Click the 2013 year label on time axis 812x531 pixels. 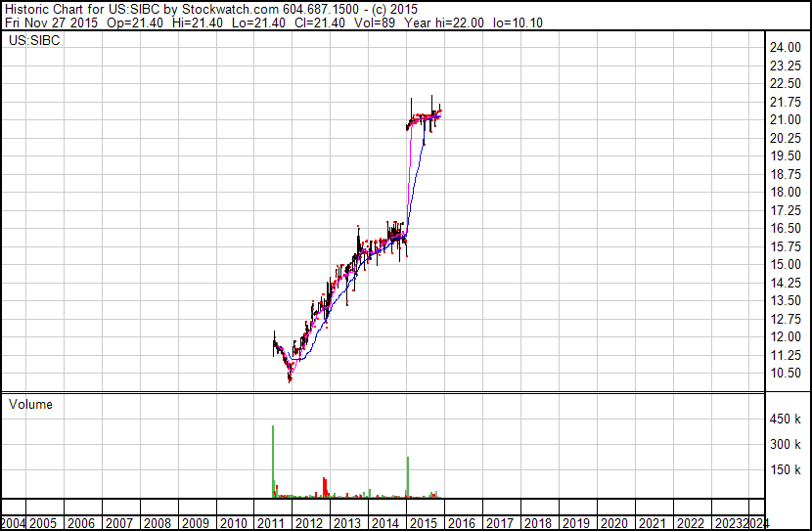(x=346, y=523)
